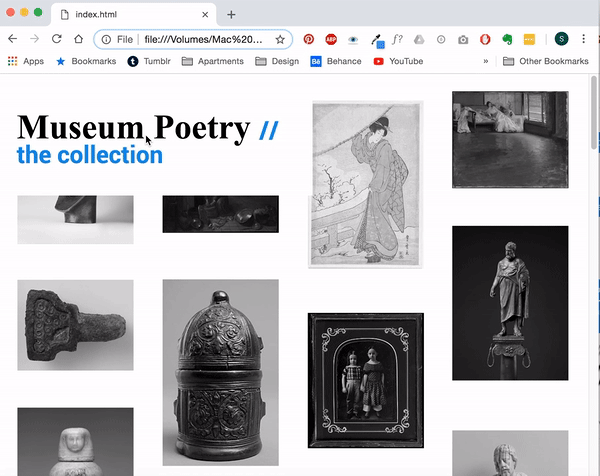Open the camera screenshot extension

click(463, 39)
